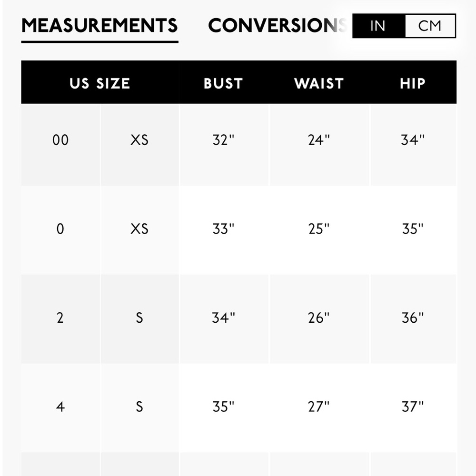
Task: Click the WAIST column header
Action: [x=319, y=83]
